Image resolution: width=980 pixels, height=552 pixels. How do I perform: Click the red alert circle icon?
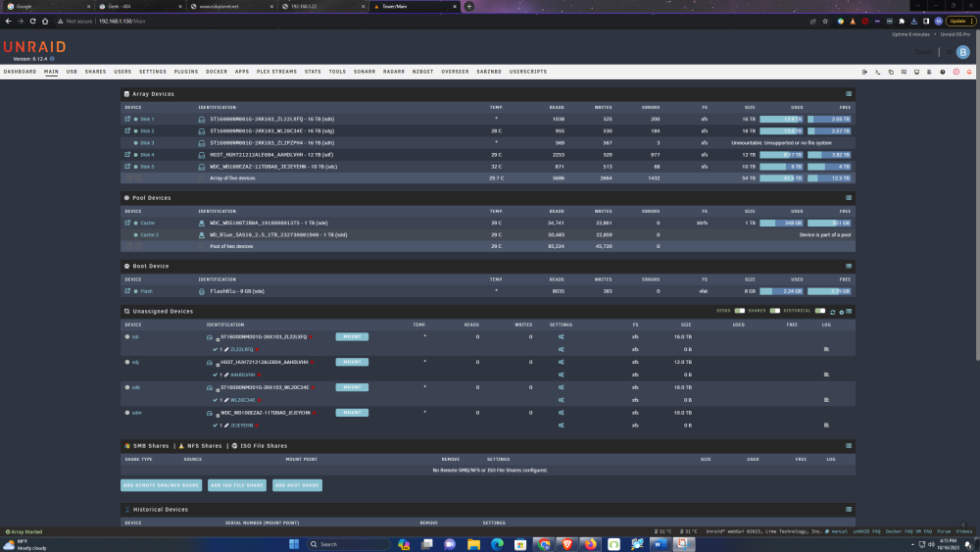tap(955, 72)
